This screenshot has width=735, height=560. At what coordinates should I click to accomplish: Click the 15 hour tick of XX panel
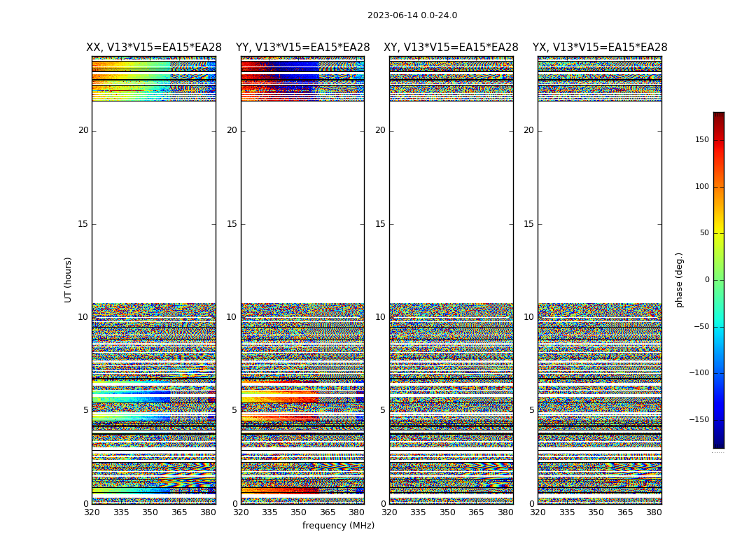click(83, 224)
